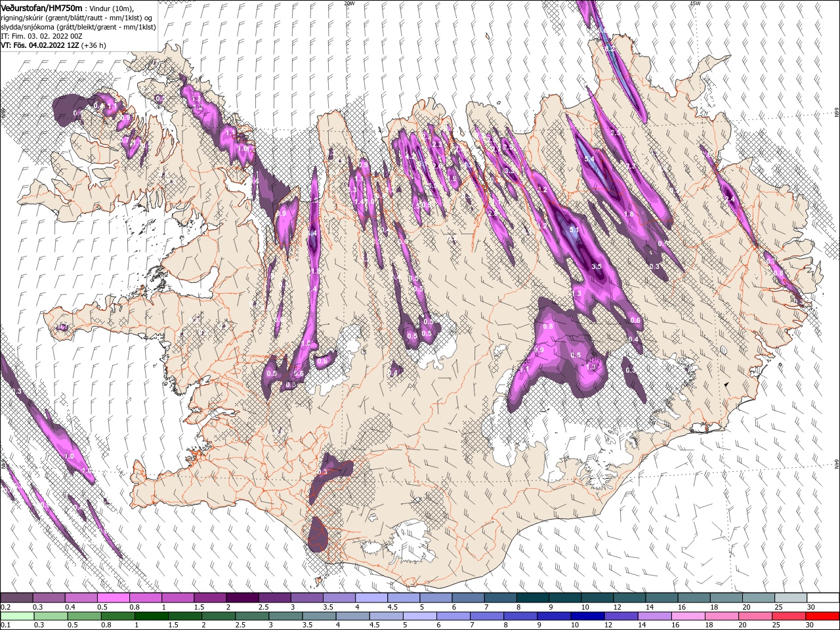Click the 'rigning/skúrir' legend description line
Image resolution: width=840 pixels, height=630 pixels.
pos(77,18)
